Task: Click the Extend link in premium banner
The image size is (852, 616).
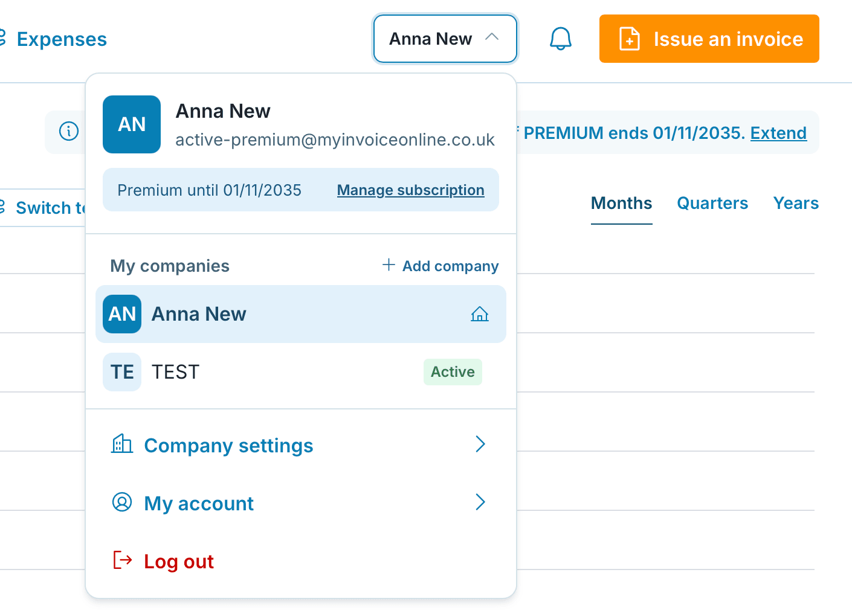Action: [778, 133]
